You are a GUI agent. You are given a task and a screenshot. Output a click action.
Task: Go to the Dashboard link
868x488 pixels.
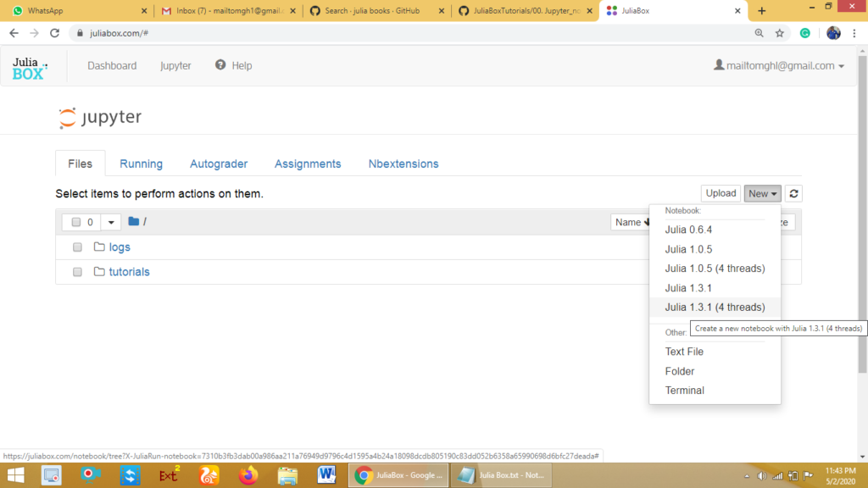pos(112,65)
